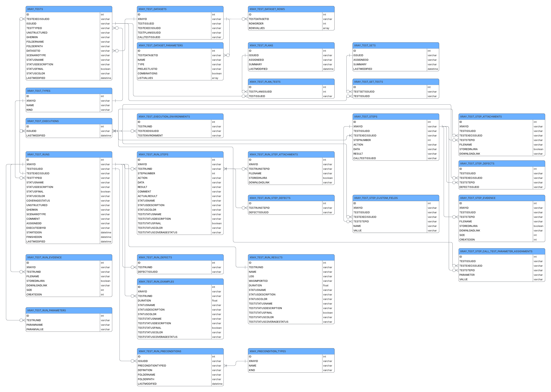Click LISTVALUES in XRAY_TEST_DATASET_PARAMETERS
The image size is (551, 392).
coord(180,78)
